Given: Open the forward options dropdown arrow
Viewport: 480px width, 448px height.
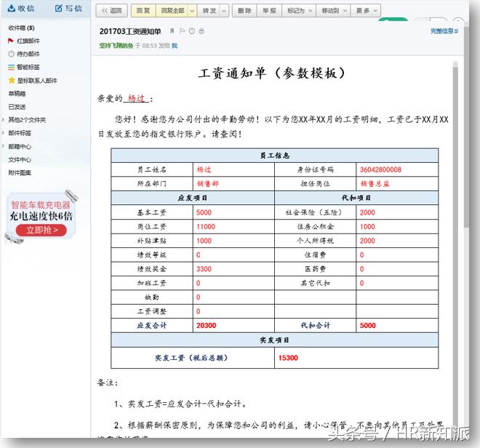Looking at the screenshot, I should pos(224,11).
